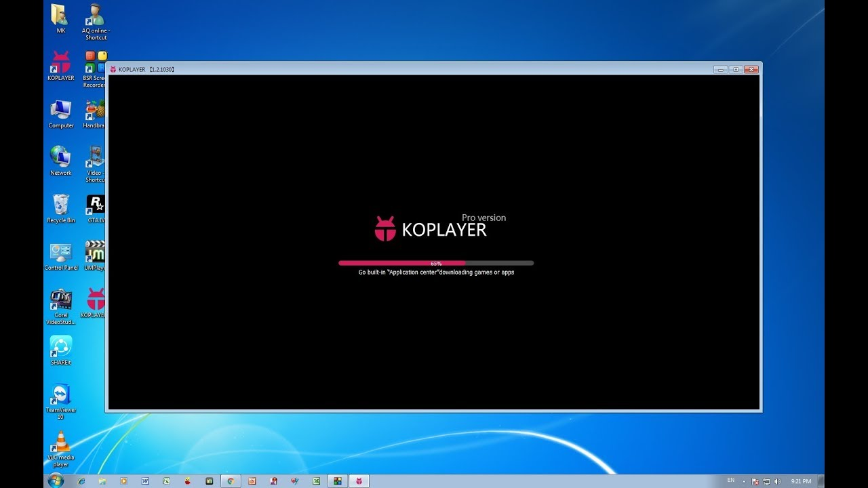Screen dimensions: 868x488
Task: Open TeamViewer 10 desktop shortcut
Action: (60, 401)
